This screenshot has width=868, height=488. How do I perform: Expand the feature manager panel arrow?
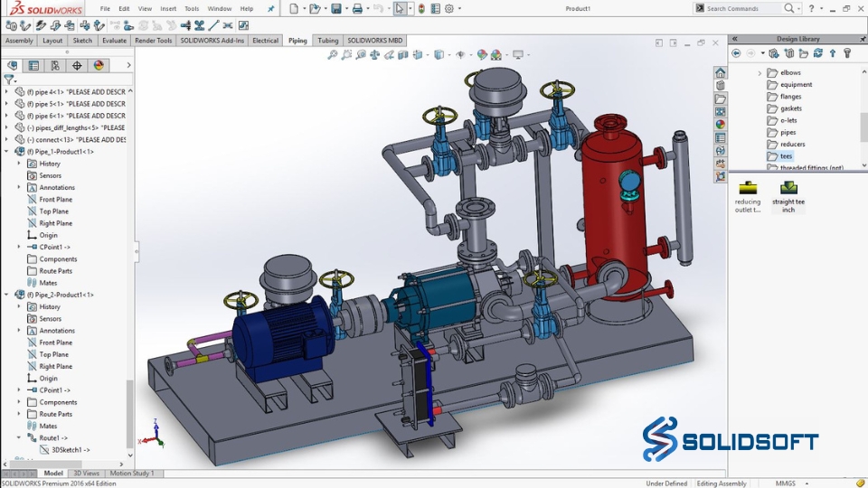(129, 65)
